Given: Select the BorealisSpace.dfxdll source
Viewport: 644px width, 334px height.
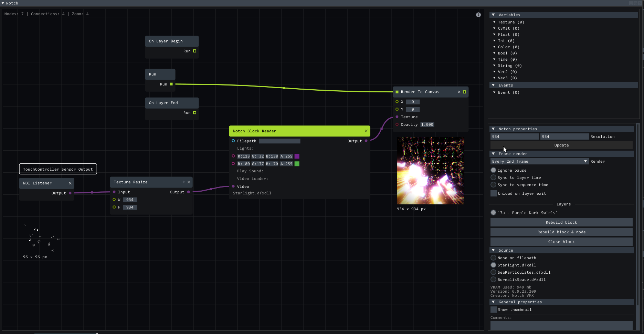Looking at the screenshot, I should coord(493,280).
